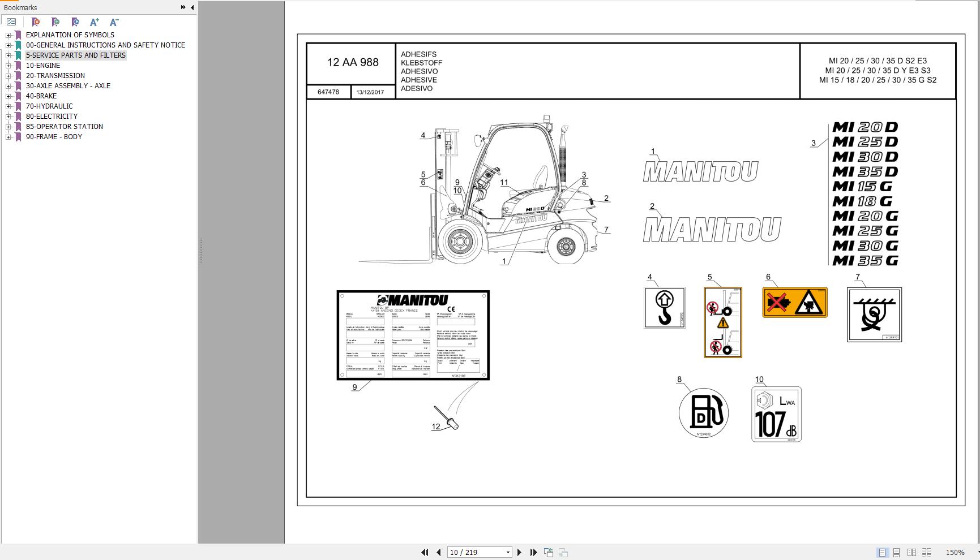Image resolution: width=980 pixels, height=560 pixels.
Task: Click the lifting hook sticker number 4
Action: click(664, 308)
